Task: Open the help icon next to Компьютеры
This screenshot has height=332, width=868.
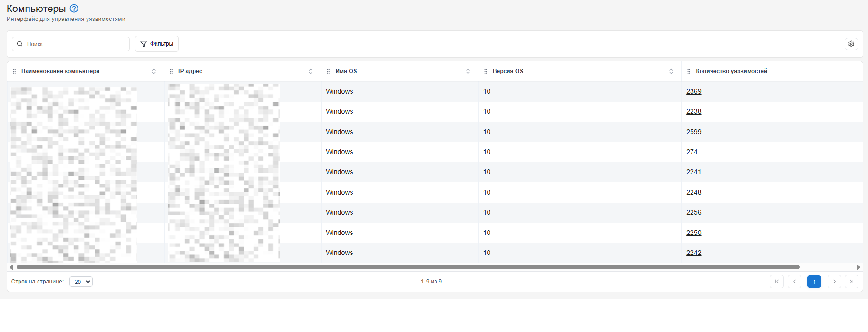Action: 74,9
